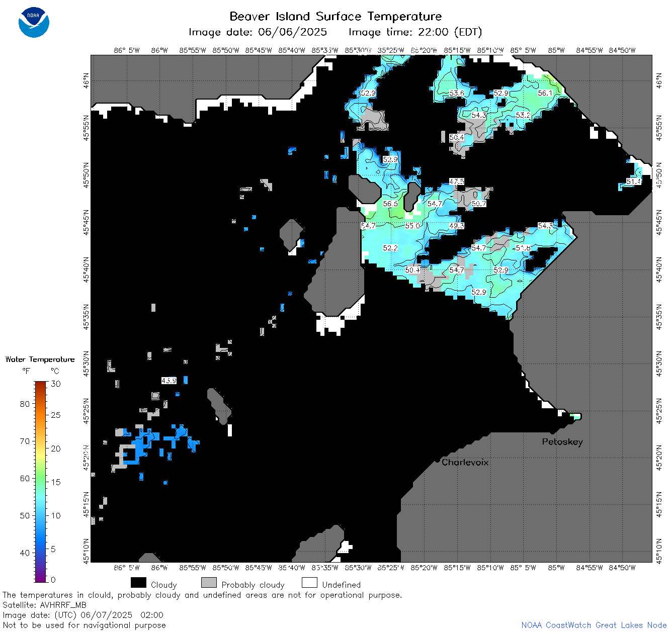Open the 'NOAA CoastWatch Great Lakes Node' link
This screenshot has width=672, height=633.
tap(594, 625)
